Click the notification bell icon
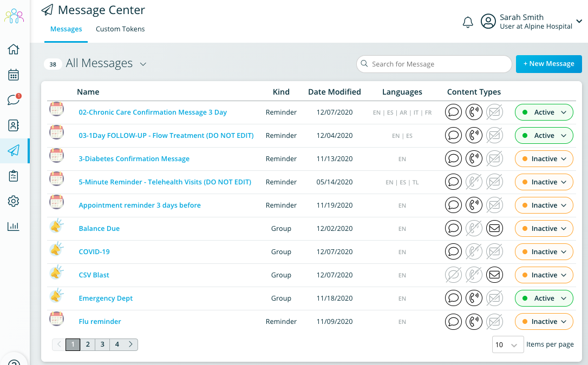 pyautogui.click(x=468, y=22)
